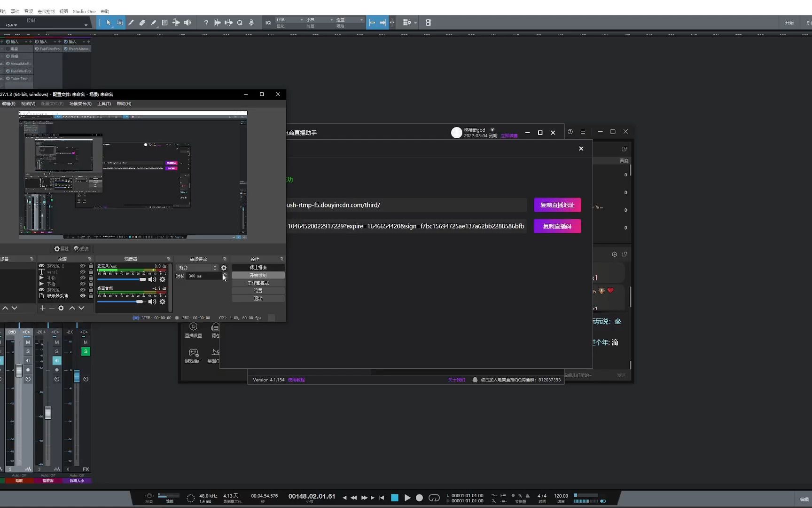Image resolution: width=812 pixels, height=508 pixels.
Task: Toggle Mute M on first mixer channel
Action: tap(28, 342)
